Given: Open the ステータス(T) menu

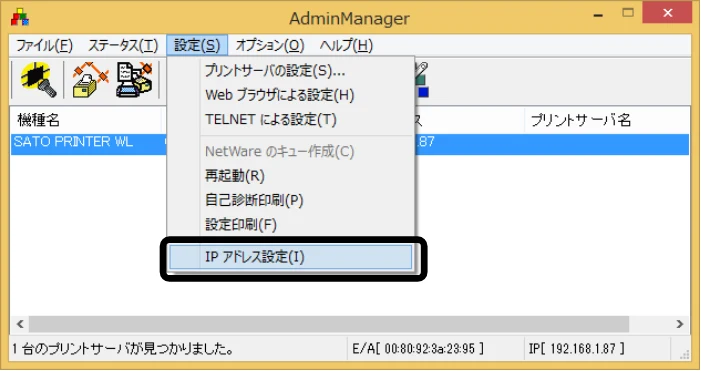Looking at the screenshot, I should [123, 45].
